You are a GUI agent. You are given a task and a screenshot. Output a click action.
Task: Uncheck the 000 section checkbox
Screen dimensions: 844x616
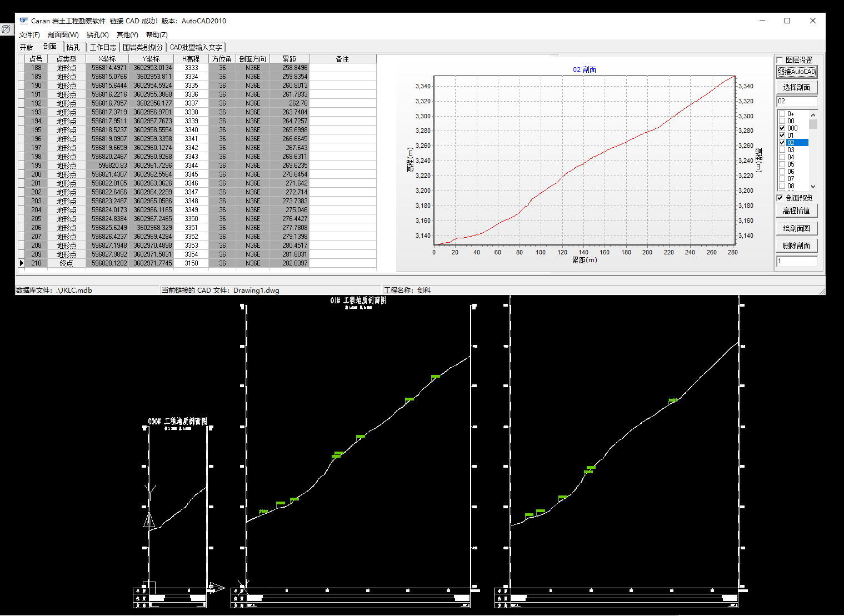pos(782,128)
